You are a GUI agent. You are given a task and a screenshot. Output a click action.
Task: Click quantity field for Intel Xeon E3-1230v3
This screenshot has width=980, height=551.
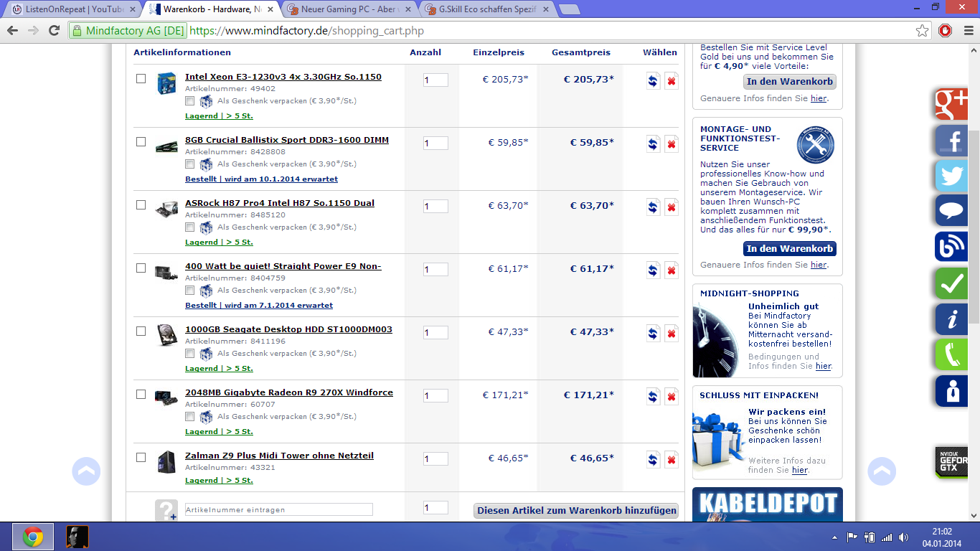[435, 80]
